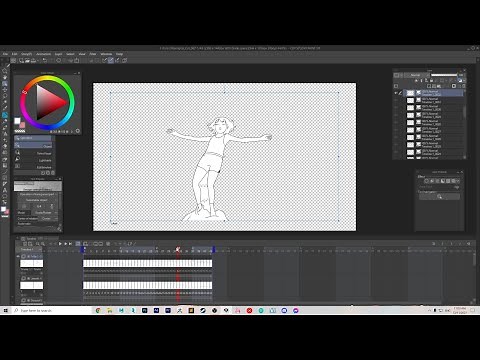Open the Edit menu

pyautogui.click(x=14, y=54)
